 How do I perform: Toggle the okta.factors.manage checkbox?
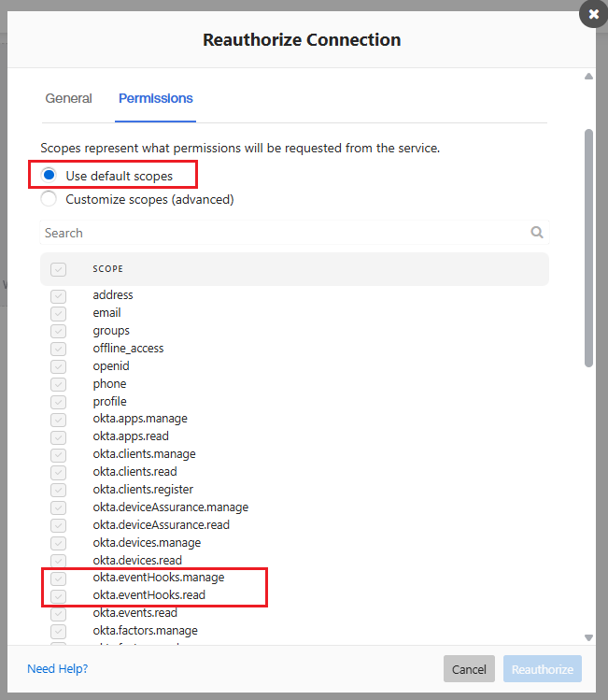[59, 632]
